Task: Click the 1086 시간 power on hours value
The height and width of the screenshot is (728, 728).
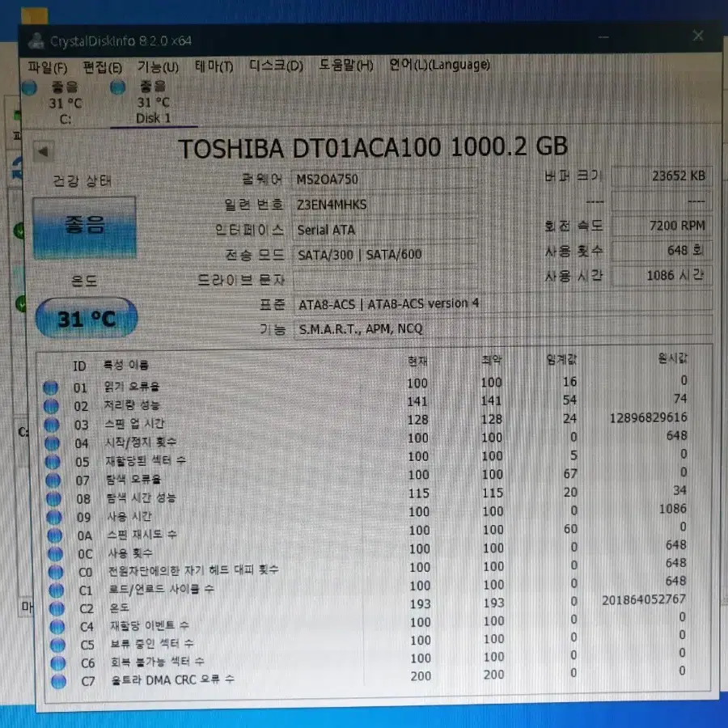Action: click(662, 275)
